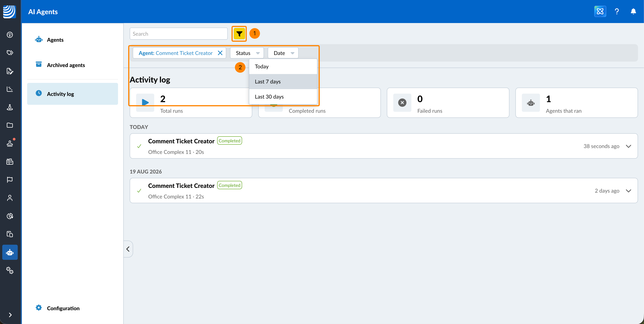Image resolution: width=644 pixels, height=324 pixels.
Task: Click today's Comment Ticket Creator title
Action: click(x=181, y=141)
